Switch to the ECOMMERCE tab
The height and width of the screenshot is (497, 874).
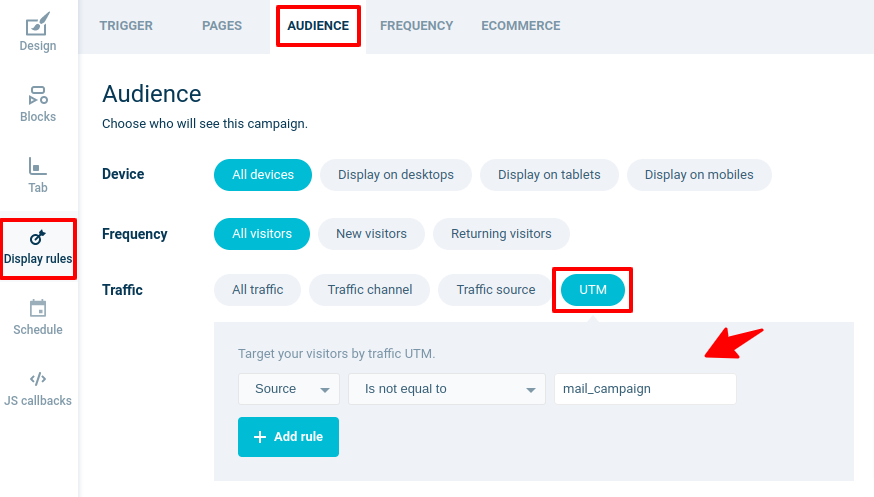521,26
